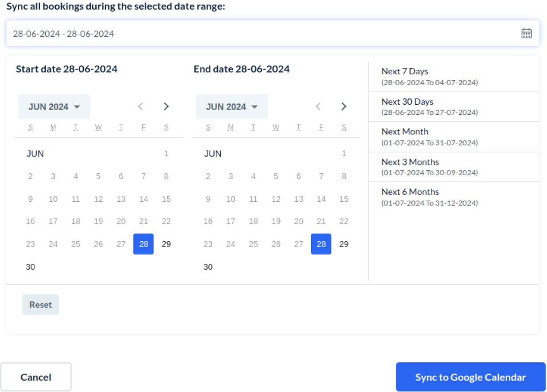Image resolution: width=547 pixels, height=392 pixels.
Task: Open end calendar JUN 2024 month dropdown
Action: pos(232,106)
